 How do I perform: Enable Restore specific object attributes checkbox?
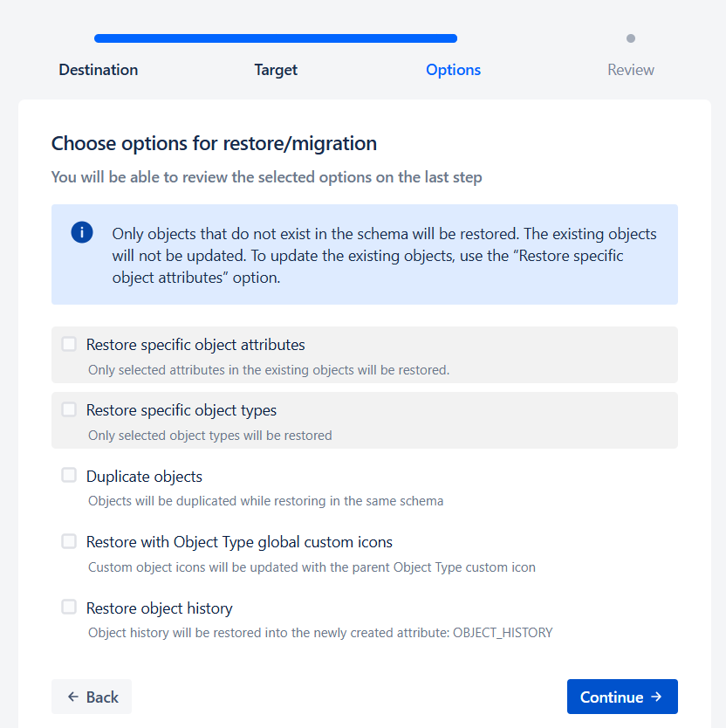[x=69, y=344]
